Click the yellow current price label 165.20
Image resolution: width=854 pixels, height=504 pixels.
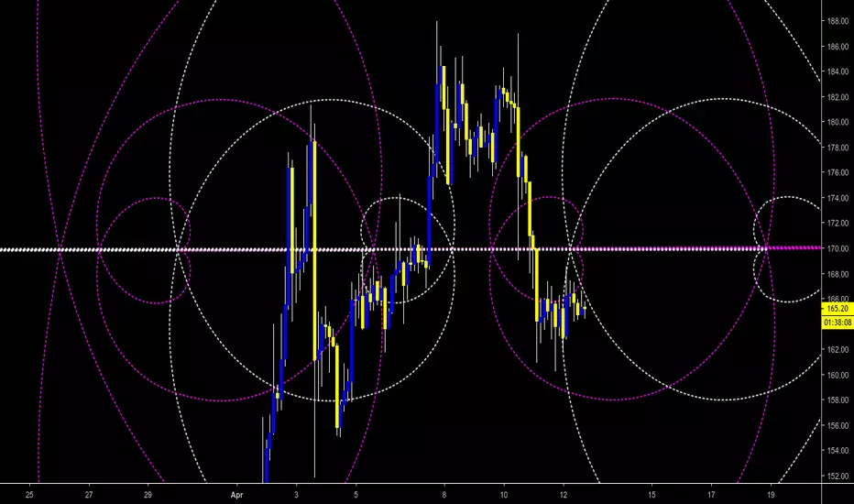pyautogui.click(x=838, y=309)
